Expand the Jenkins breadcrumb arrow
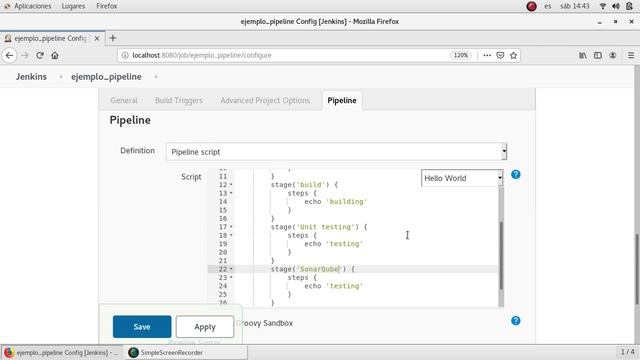The width and height of the screenshot is (640, 360). 61,77
